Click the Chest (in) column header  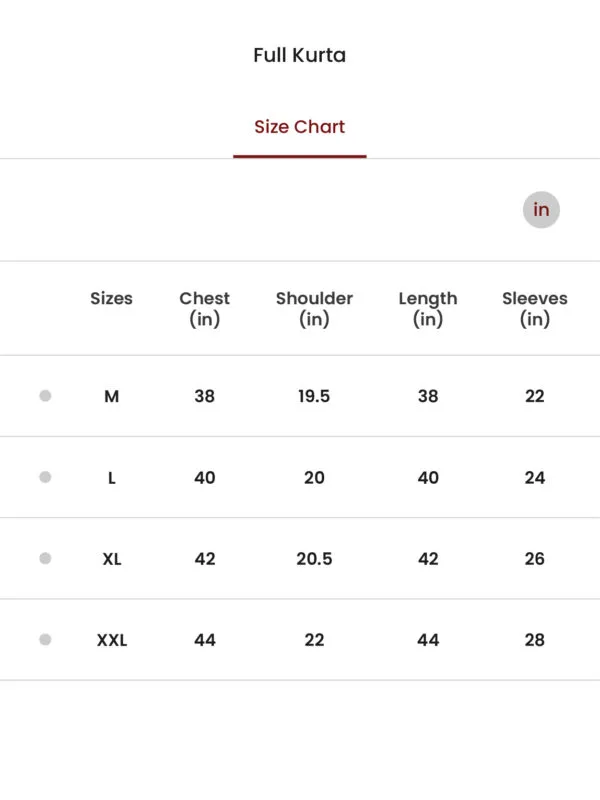pos(205,308)
